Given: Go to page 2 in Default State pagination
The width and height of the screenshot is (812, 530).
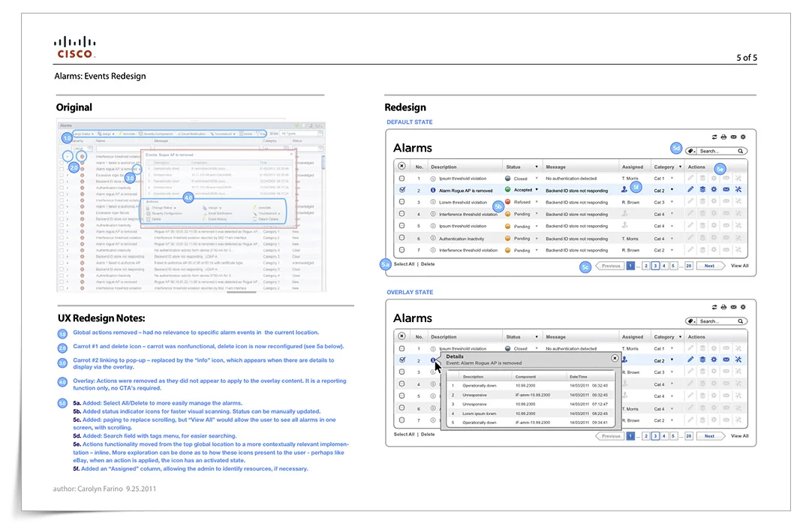Looking at the screenshot, I should (645, 266).
